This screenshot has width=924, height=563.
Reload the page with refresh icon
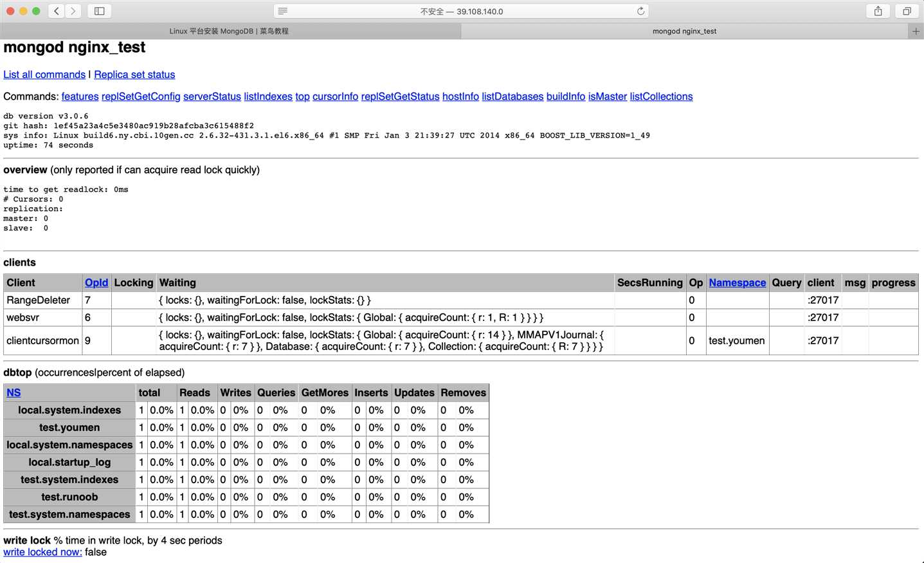tap(640, 11)
